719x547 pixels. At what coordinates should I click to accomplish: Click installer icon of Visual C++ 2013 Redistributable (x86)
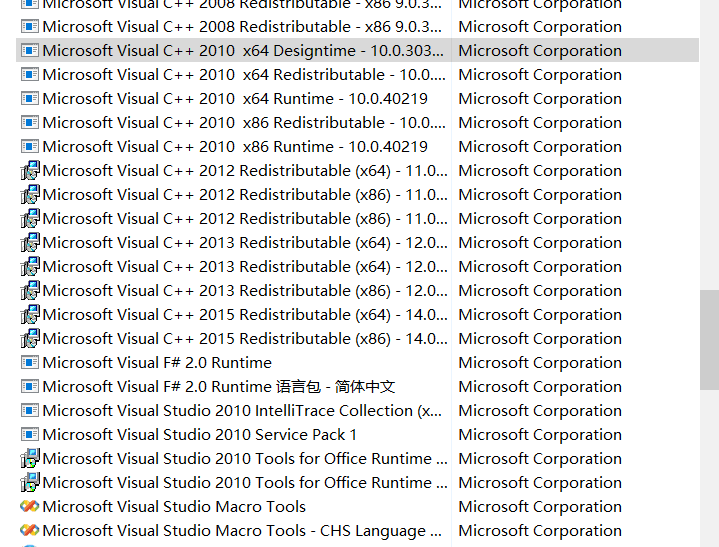pos(30,290)
